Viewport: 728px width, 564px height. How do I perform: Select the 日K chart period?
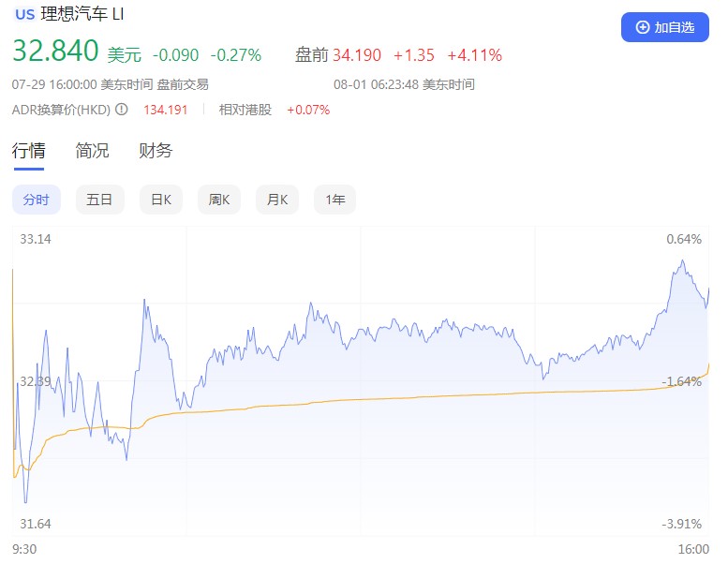pos(161,200)
